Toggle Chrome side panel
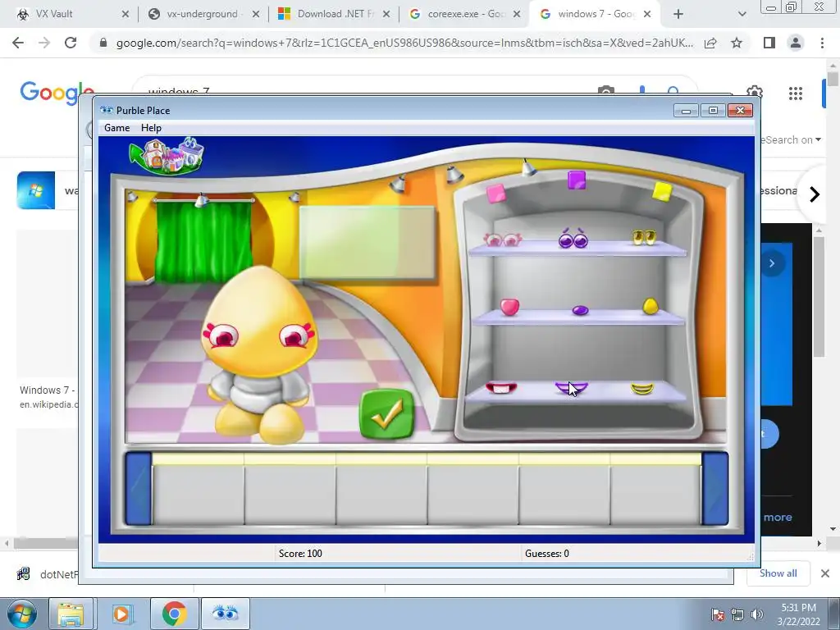Image resolution: width=840 pixels, height=630 pixels. click(x=769, y=43)
